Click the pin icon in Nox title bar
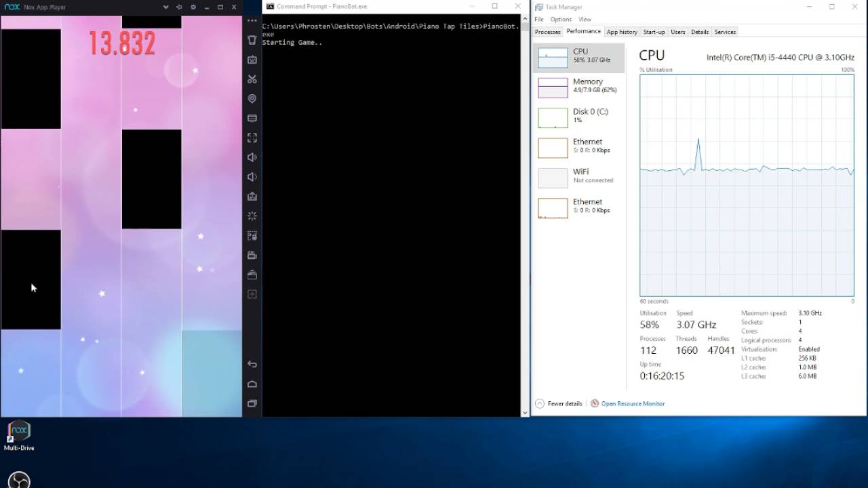This screenshot has width=868, height=488. coord(179,7)
